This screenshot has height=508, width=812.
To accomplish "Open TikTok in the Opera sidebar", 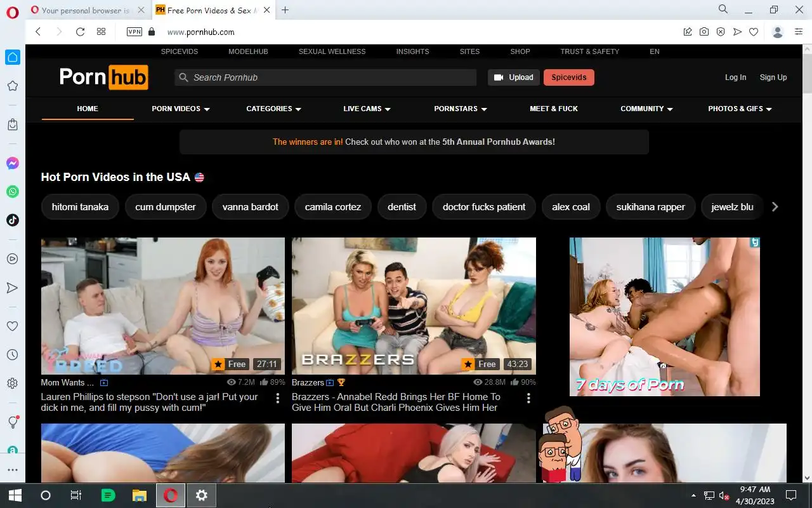I will [13, 220].
